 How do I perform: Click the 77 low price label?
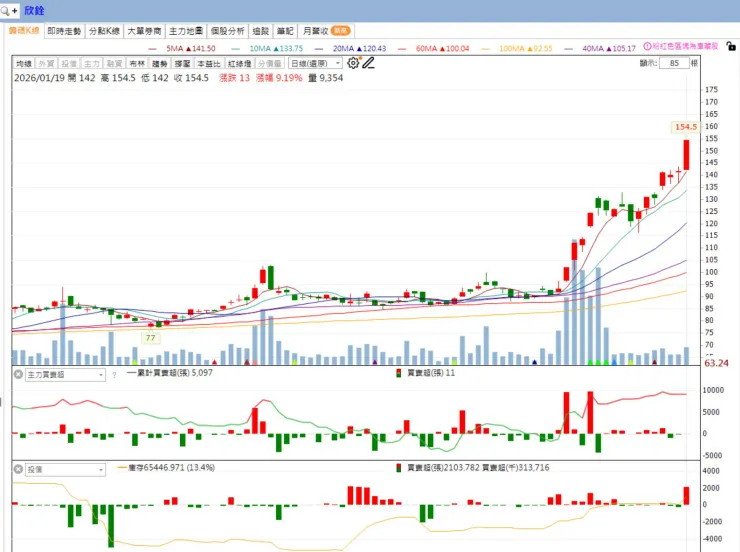[x=151, y=338]
